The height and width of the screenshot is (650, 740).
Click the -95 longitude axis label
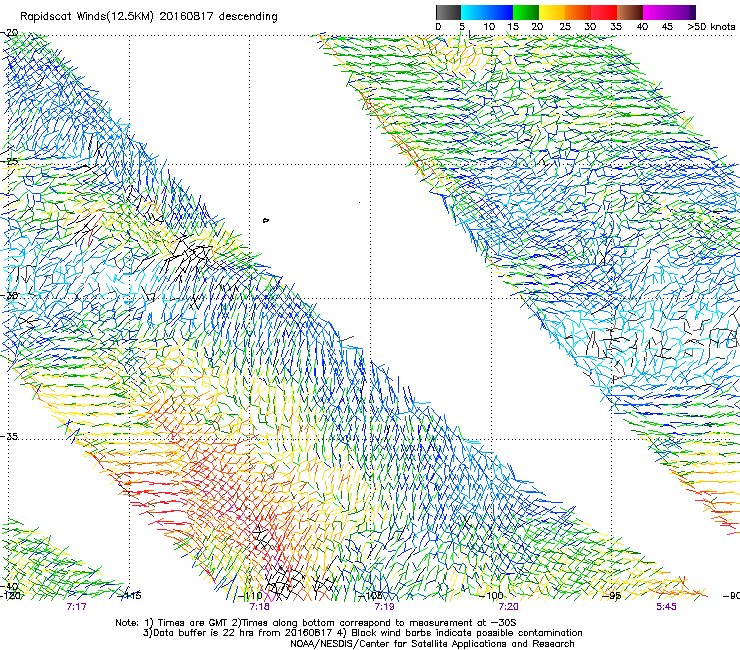pyautogui.click(x=613, y=595)
